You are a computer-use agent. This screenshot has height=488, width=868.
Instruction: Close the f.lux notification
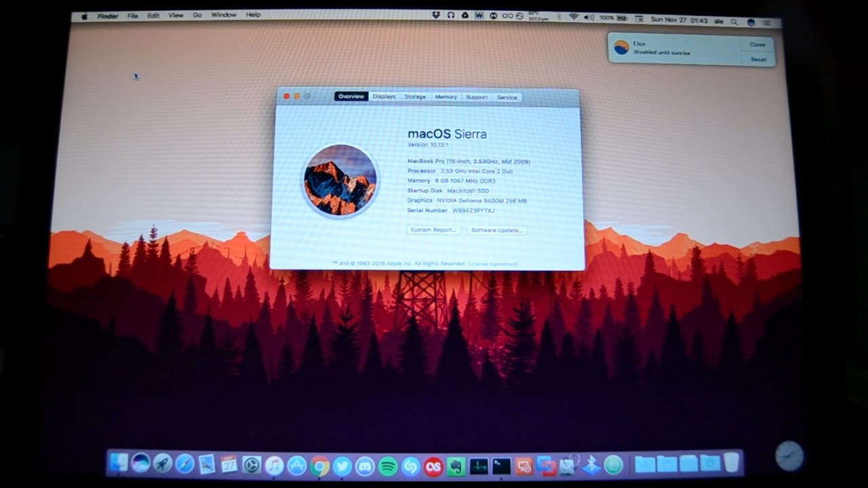tap(757, 44)
